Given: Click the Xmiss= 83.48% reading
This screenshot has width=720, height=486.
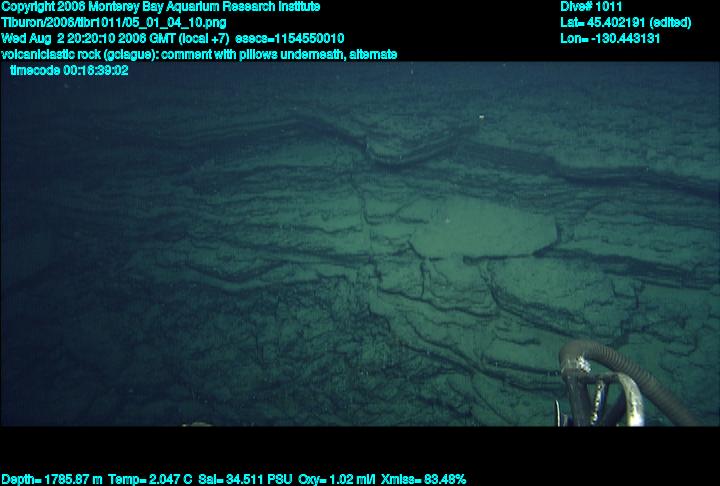Looking at the screenshot, I should [421, 479].
